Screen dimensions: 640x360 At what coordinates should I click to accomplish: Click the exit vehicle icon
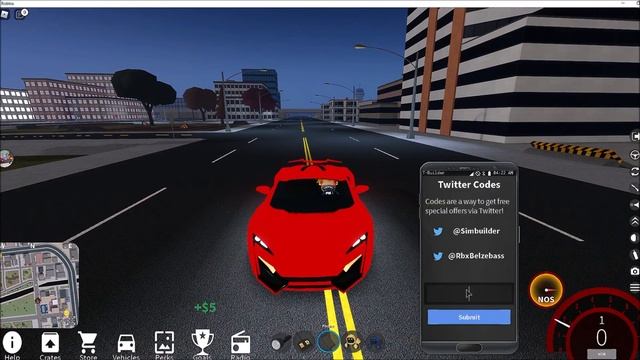(x=635, y=136)
